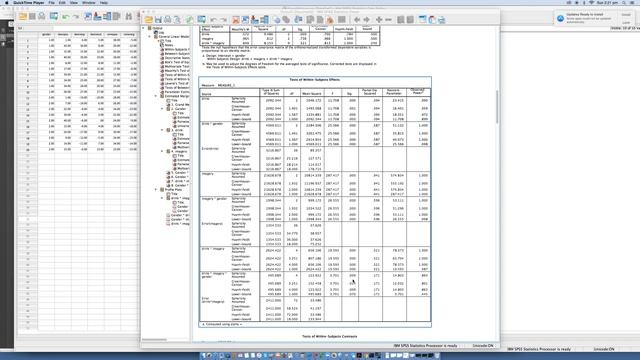
Task: Click 'Unicode:ON' in Viewer status bar
Action: 482,346
